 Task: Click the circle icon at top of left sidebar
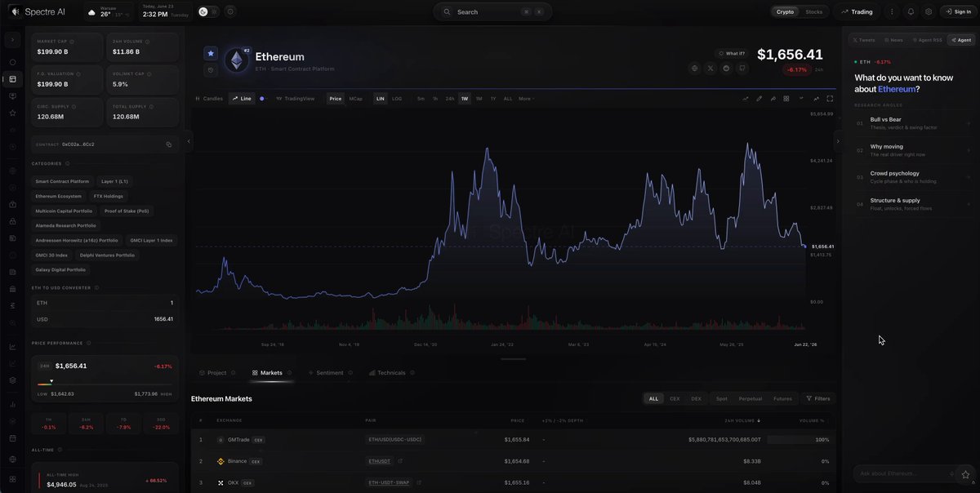(x=12, y=62)
